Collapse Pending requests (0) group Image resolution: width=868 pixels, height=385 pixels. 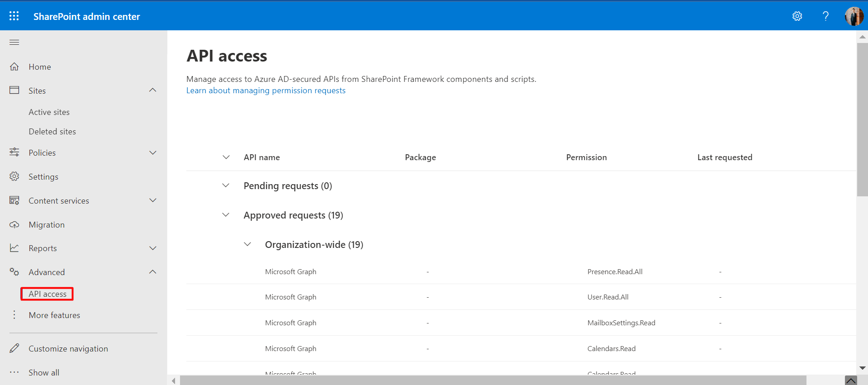pyautogui.click(x=226, y=185)
